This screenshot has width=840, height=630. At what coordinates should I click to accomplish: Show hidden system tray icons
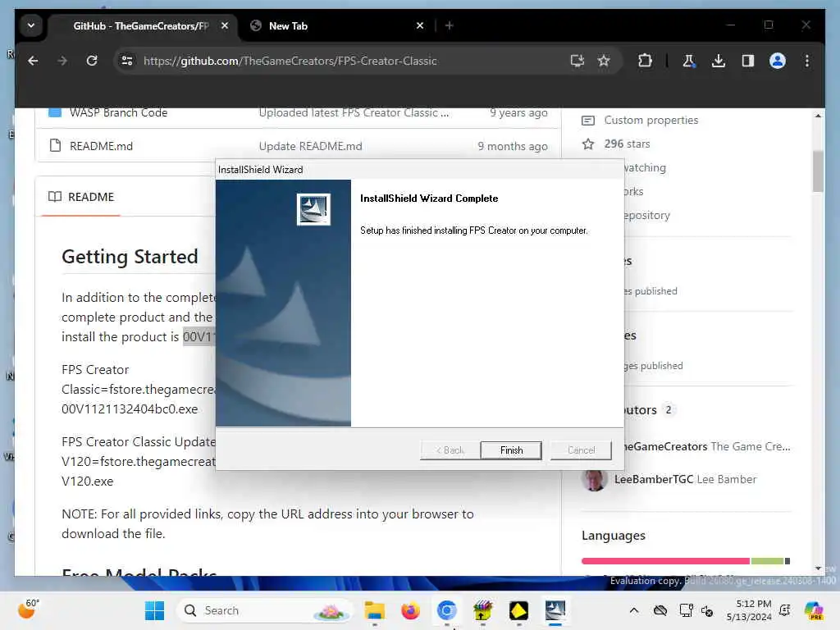tap(634, 610)
